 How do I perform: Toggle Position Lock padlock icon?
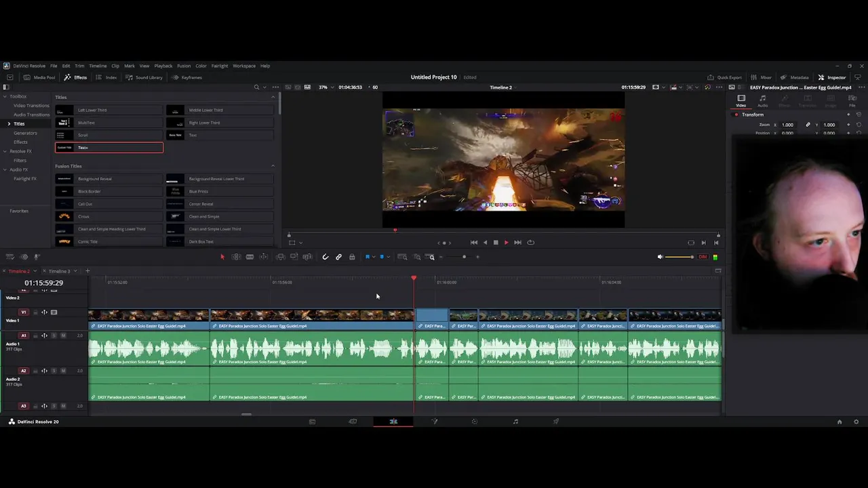pos(352,257)
